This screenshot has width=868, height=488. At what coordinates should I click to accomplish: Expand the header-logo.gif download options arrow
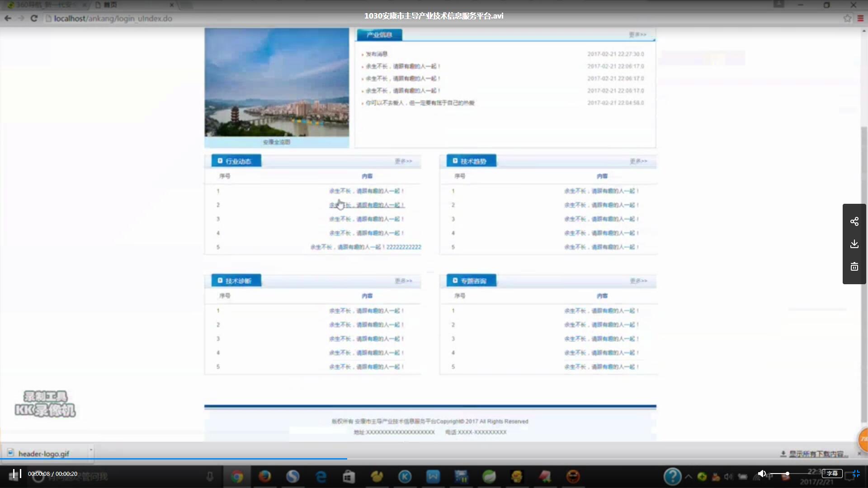point(91,450)
